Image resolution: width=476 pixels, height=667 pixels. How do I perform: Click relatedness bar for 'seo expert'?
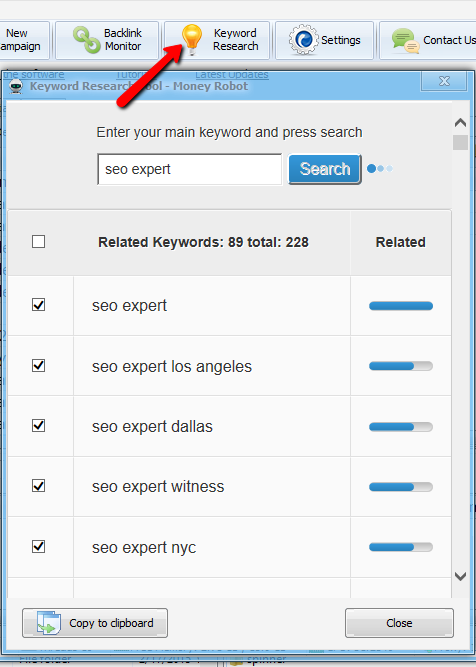401,306
